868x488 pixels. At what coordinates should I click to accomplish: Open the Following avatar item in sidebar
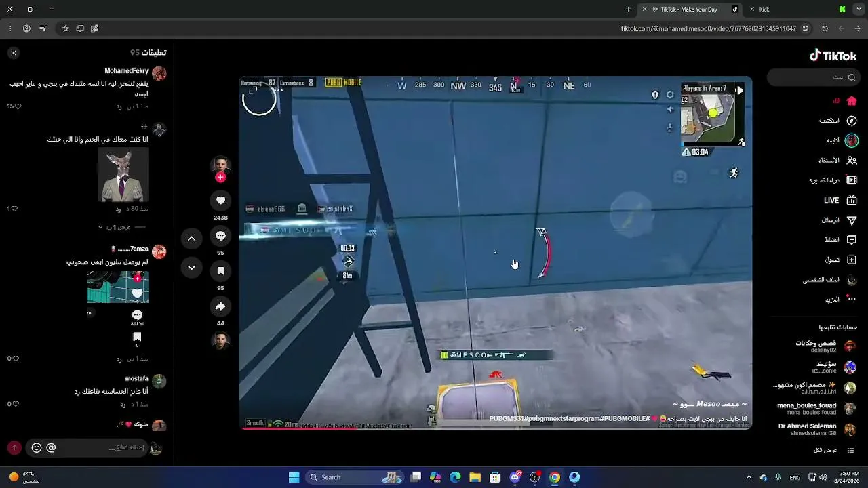click(852, 140)
